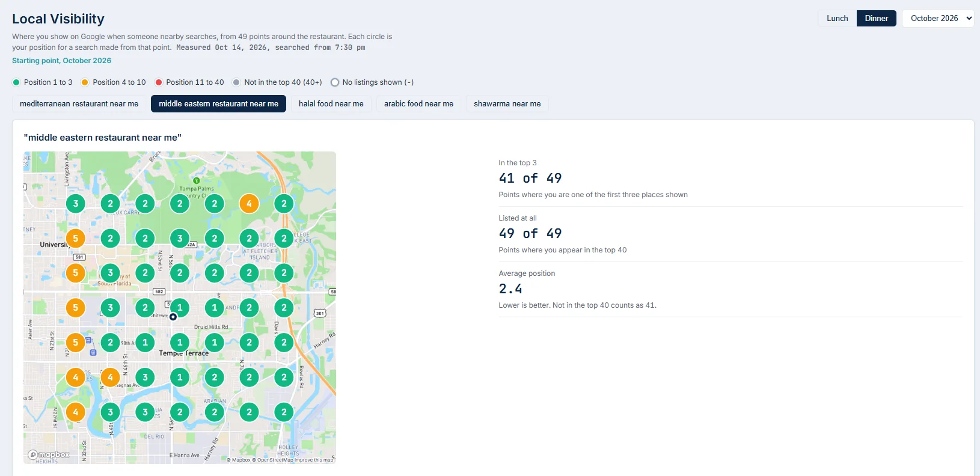Click the green 2 marker over College K East label
This screenshot has width=980, height=476.
tap(284, 239)
